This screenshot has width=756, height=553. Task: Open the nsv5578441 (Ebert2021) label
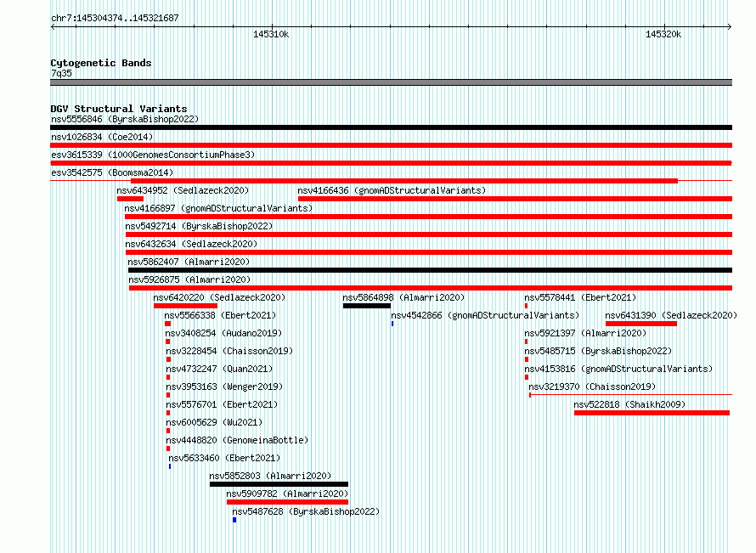(x=580, y=297)
